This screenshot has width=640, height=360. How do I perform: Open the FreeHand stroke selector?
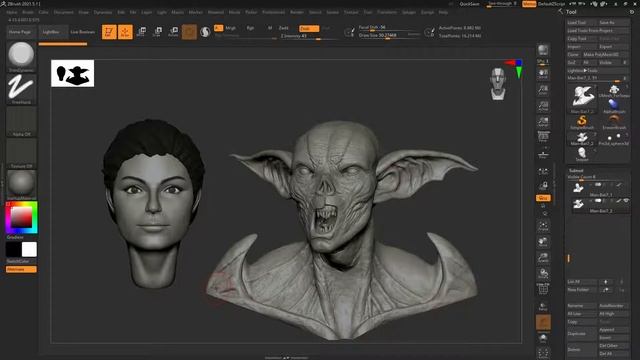21,89
